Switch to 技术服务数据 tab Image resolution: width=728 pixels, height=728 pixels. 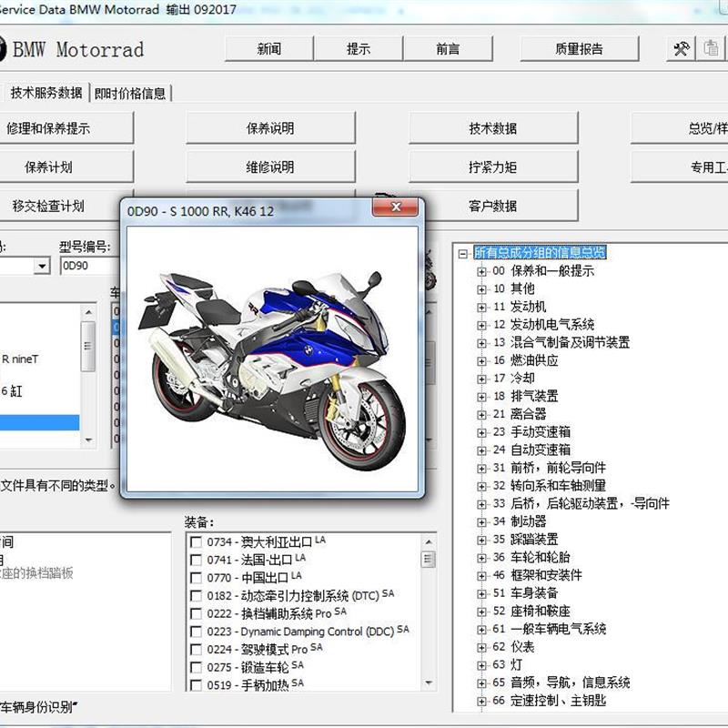coord(46,93)
